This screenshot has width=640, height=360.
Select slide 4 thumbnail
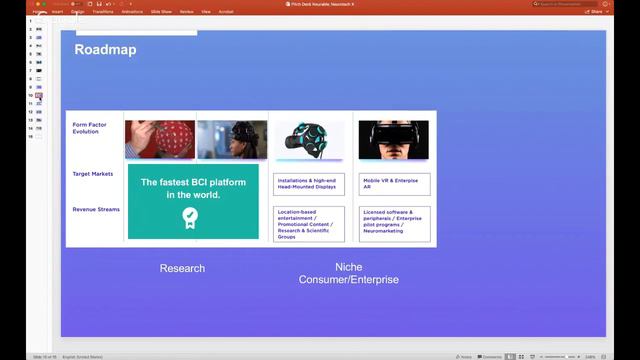tap(39, 46)
